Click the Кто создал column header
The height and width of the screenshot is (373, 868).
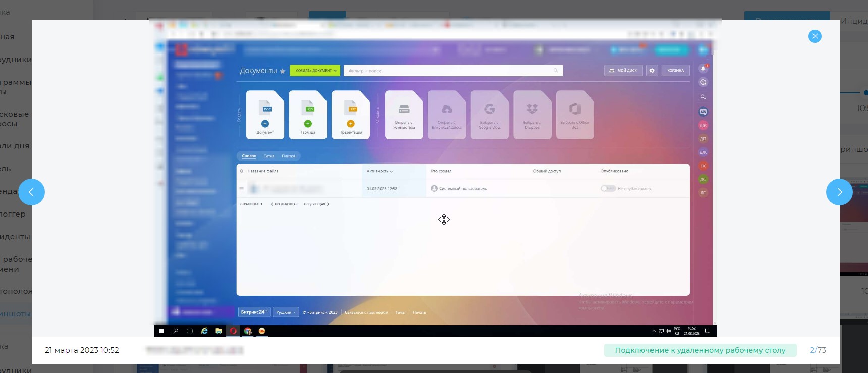[x=441, y=171]
